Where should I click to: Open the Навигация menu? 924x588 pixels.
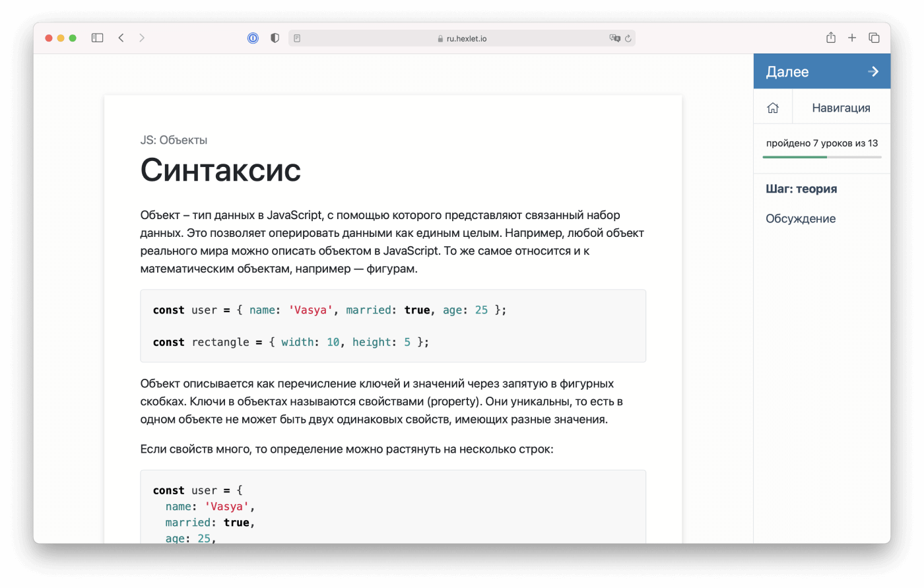[x=841, y=108]
